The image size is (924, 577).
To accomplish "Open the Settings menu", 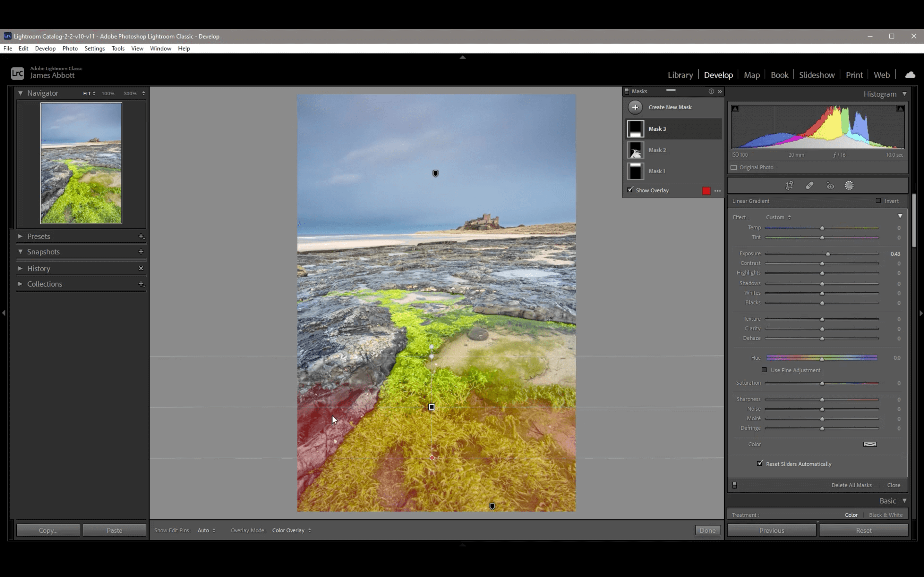I will [x=94, y=48].
